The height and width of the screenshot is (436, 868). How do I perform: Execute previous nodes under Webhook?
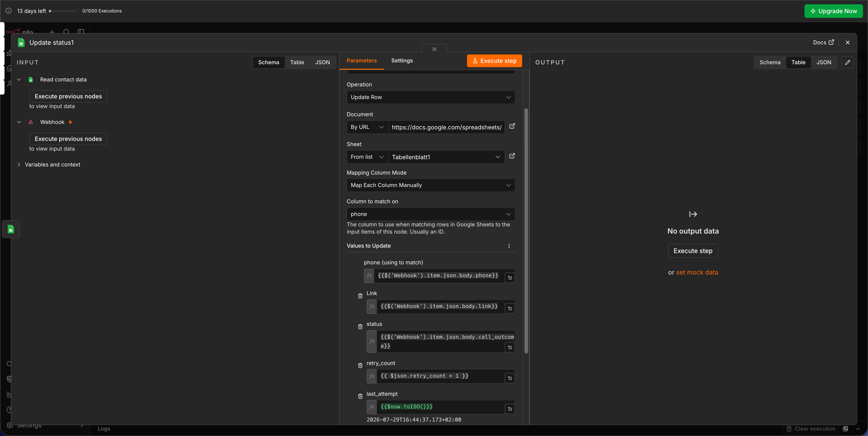(x=68, y=139)
